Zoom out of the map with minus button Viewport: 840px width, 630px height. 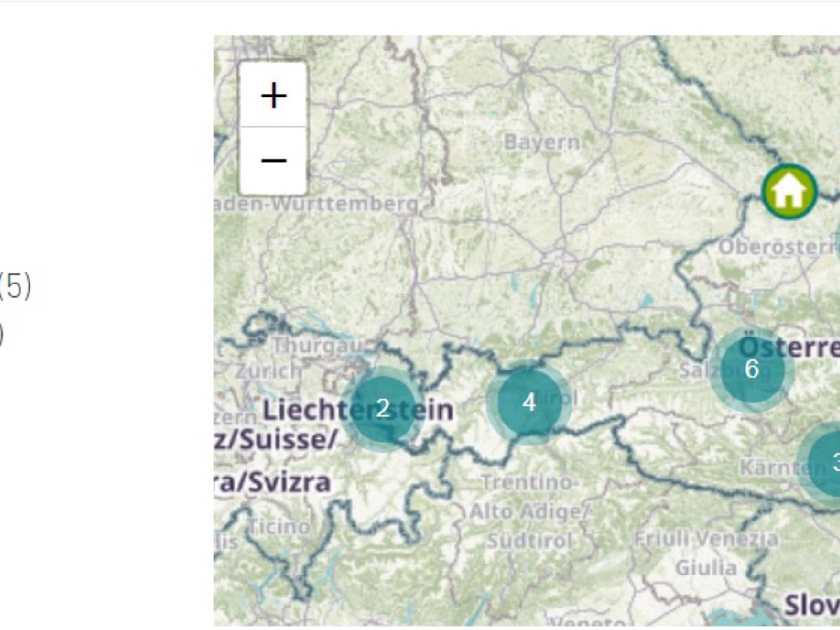[x=274, y=160]
